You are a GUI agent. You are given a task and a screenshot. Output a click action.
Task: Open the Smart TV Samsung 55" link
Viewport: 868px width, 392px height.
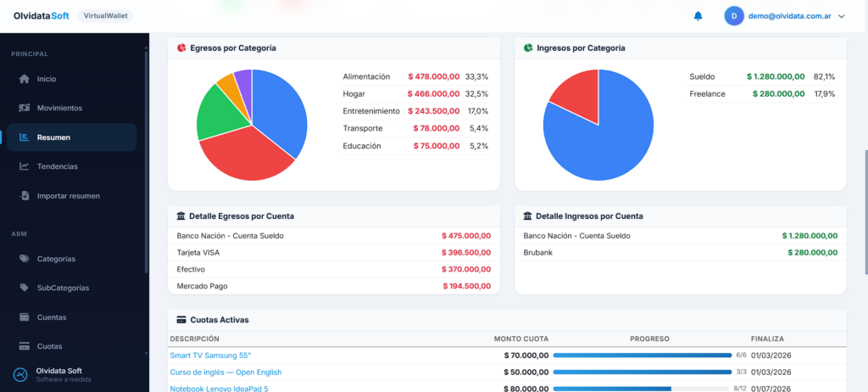210,356
